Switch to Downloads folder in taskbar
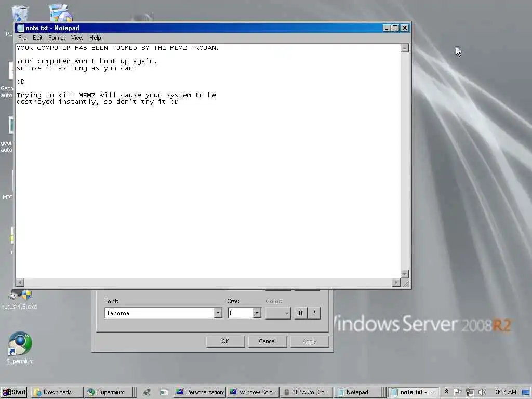532x399 pixels. (57, 392)
